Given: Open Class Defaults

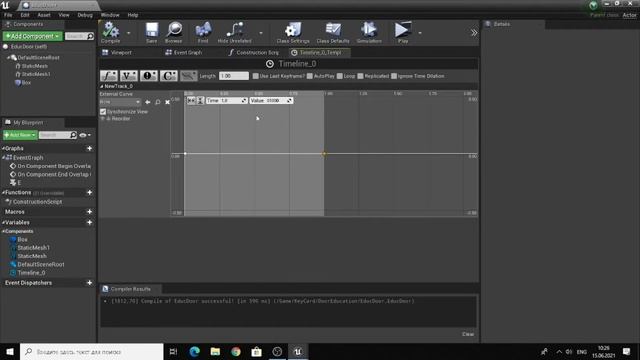Looking at the screenshot, I should pyautogui.click(x=333, y=32).
